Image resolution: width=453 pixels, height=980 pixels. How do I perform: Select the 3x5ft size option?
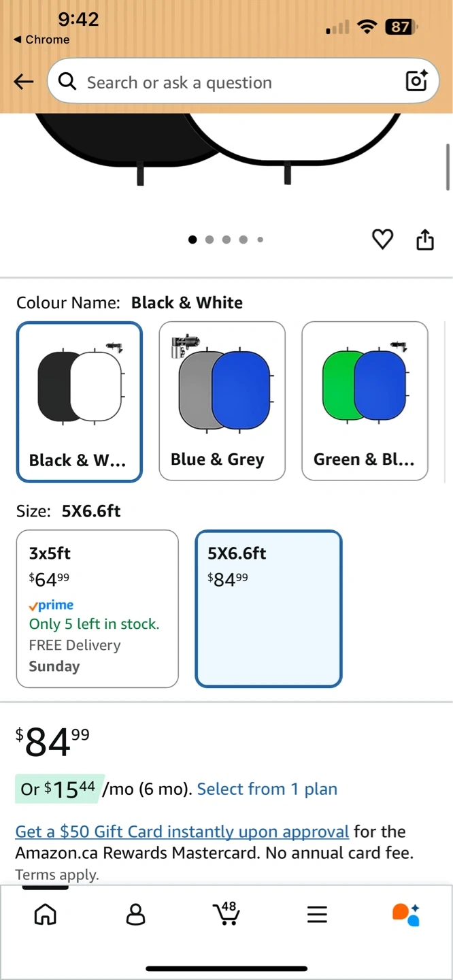click(97, 608)
